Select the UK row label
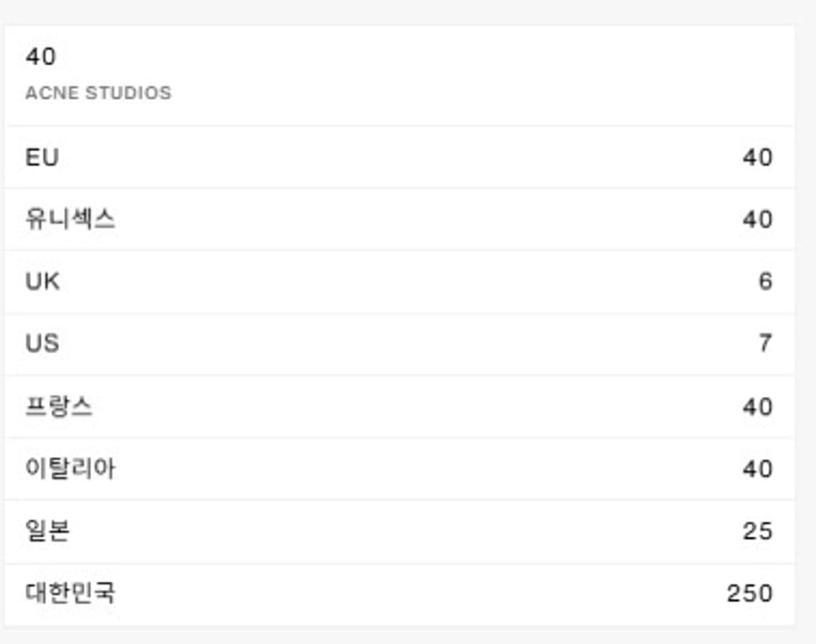 click(x=43, y=281)
